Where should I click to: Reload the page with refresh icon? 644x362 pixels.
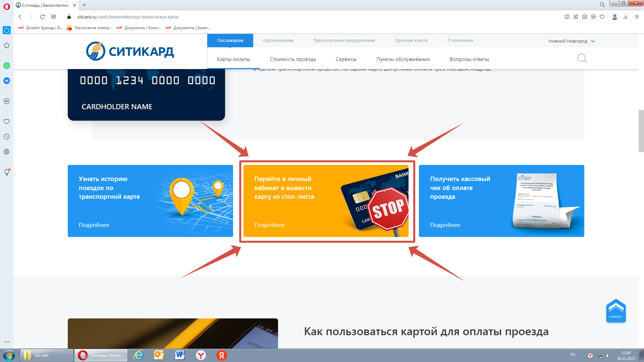pyautogui.click(x=42, y=17)
